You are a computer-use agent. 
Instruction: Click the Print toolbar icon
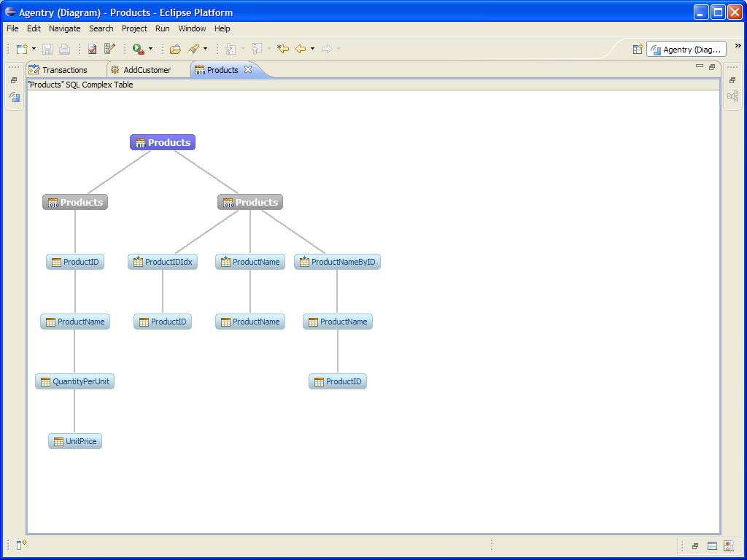click(64, 49)
